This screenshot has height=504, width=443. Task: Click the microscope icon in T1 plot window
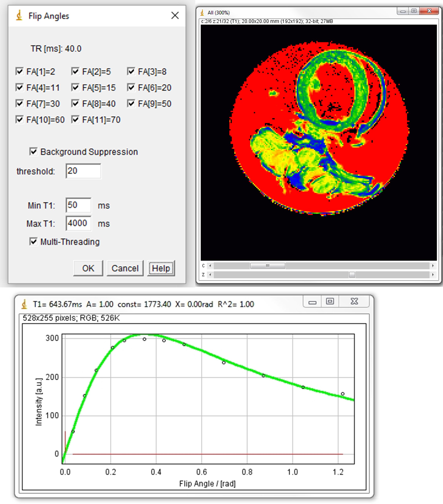click(24, 304)
